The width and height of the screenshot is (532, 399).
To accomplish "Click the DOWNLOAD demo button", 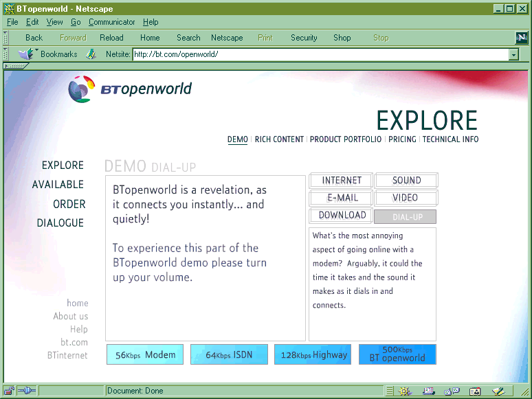I will click(x=341, y=216).
